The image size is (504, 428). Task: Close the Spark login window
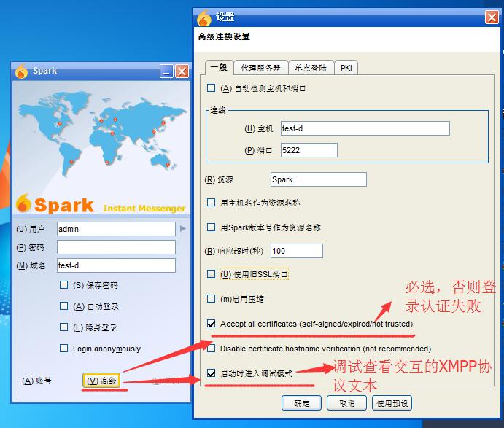(182, 71)
